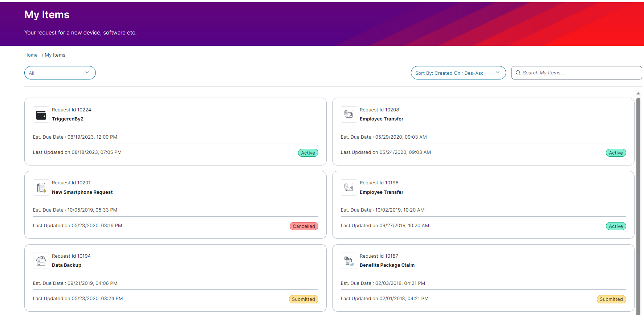644x315 pixels.
Task: Click the Data Backup cloud icon
Action: [41, 261]
